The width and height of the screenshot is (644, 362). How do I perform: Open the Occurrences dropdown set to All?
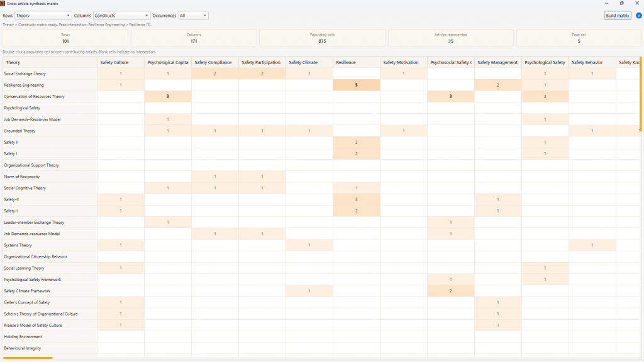pyautogui.click(x=193, y=16)
